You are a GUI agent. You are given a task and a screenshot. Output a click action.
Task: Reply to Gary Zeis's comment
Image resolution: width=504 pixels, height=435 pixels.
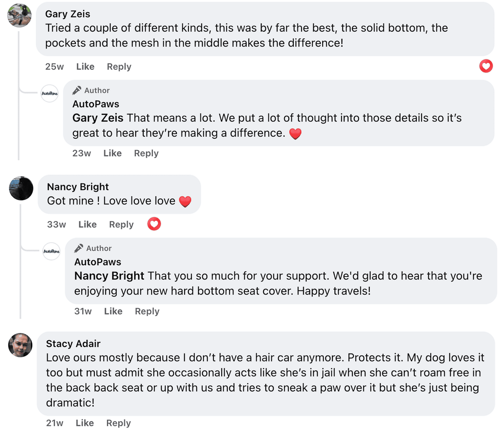pyautogui.click(x=119, y=67)
